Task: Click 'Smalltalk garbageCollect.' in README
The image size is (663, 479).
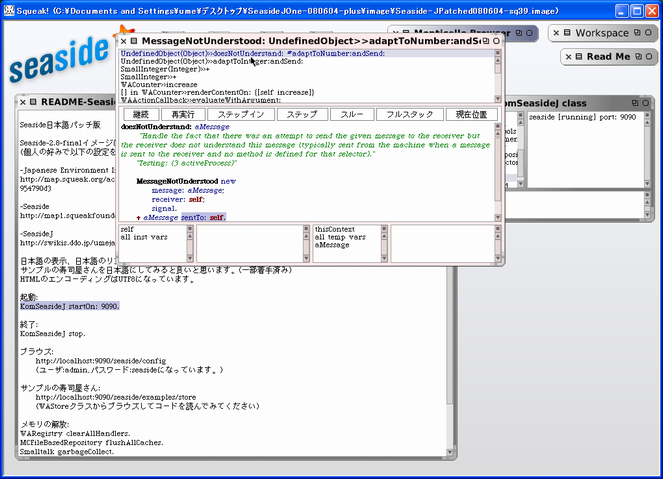Action: point(67,452)
